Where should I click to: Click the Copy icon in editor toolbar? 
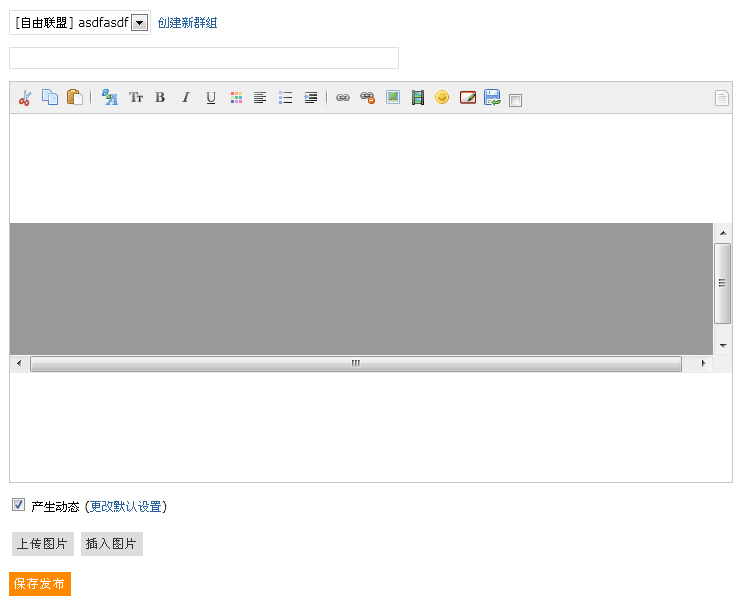(50, 97)
